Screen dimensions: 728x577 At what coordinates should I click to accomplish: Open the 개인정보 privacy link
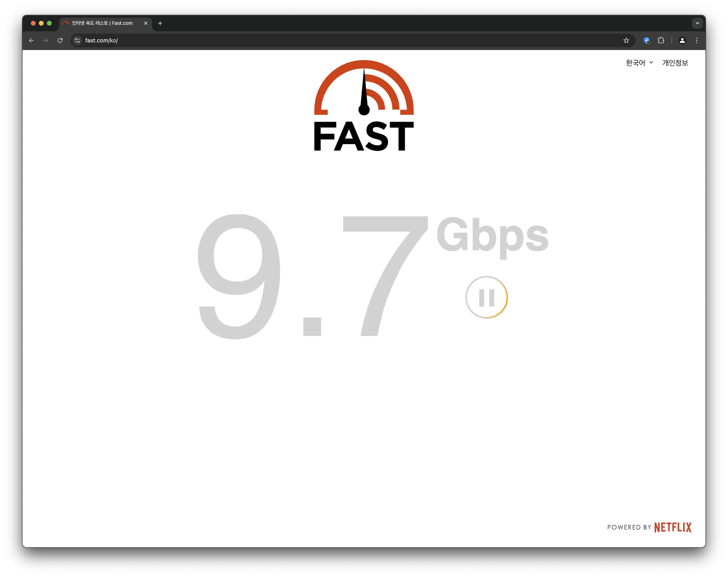675,63
